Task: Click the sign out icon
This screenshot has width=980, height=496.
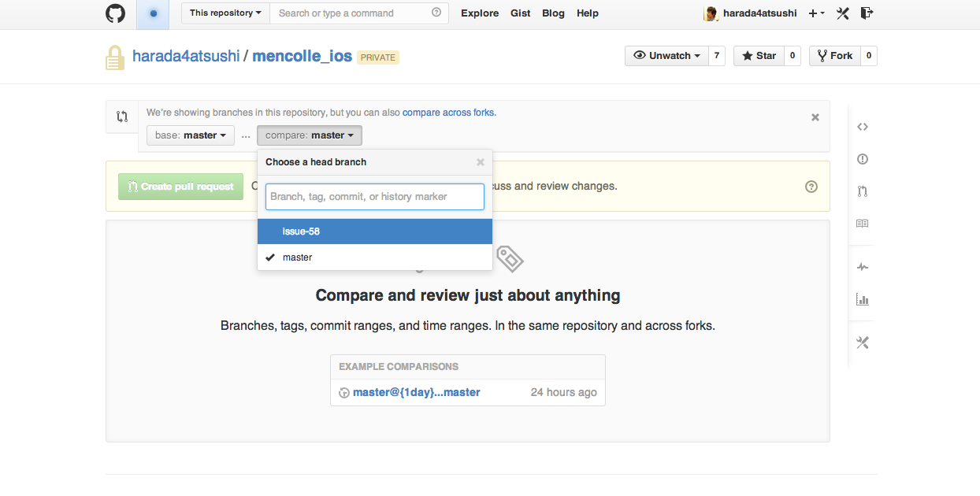Action: click(867, 13)
